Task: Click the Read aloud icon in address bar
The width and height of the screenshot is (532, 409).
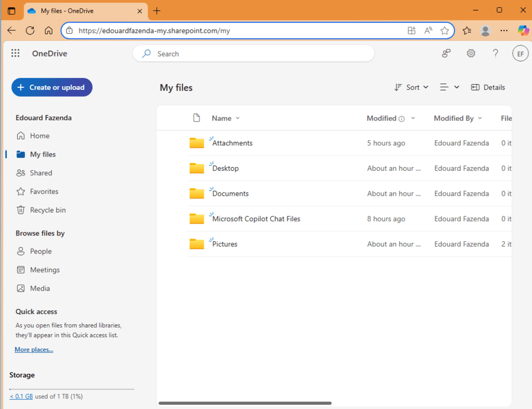Action: click(428, 31)
